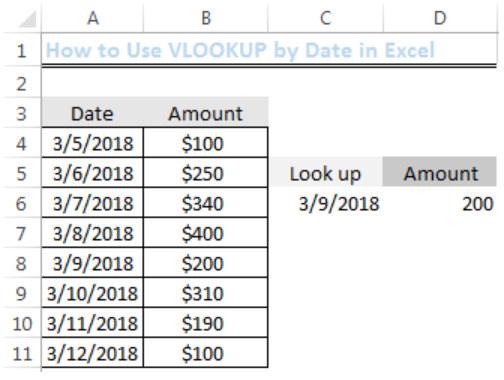Viewport: 504px width, 380px height.
Task: Select column B header
Action: tap(206, 18)
